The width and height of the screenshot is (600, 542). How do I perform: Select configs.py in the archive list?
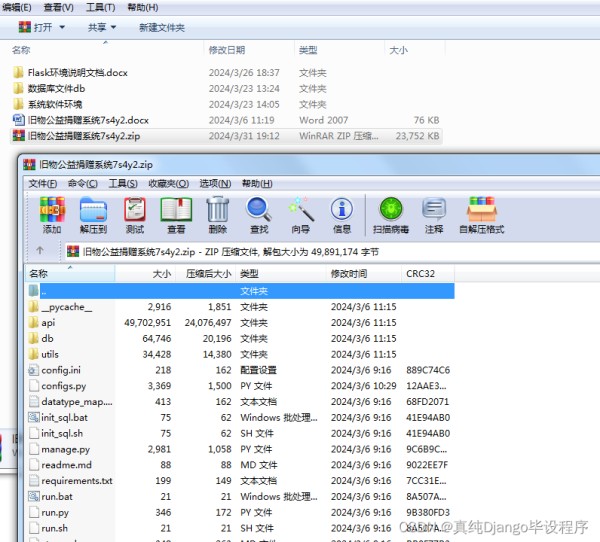[241, 385]
